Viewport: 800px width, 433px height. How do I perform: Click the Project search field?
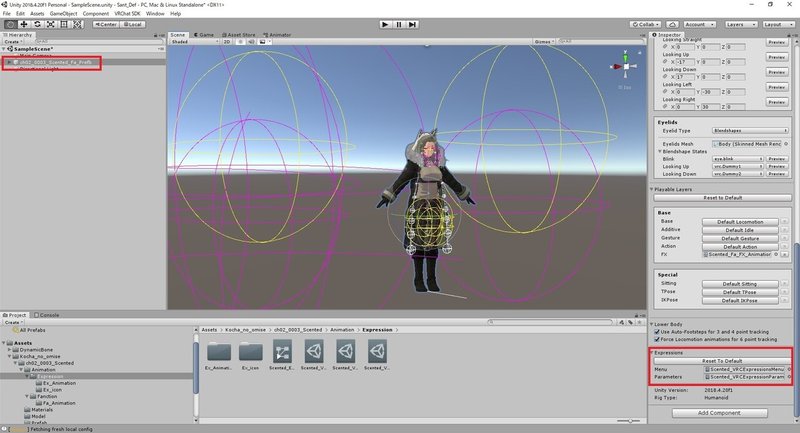click(550, 322)
